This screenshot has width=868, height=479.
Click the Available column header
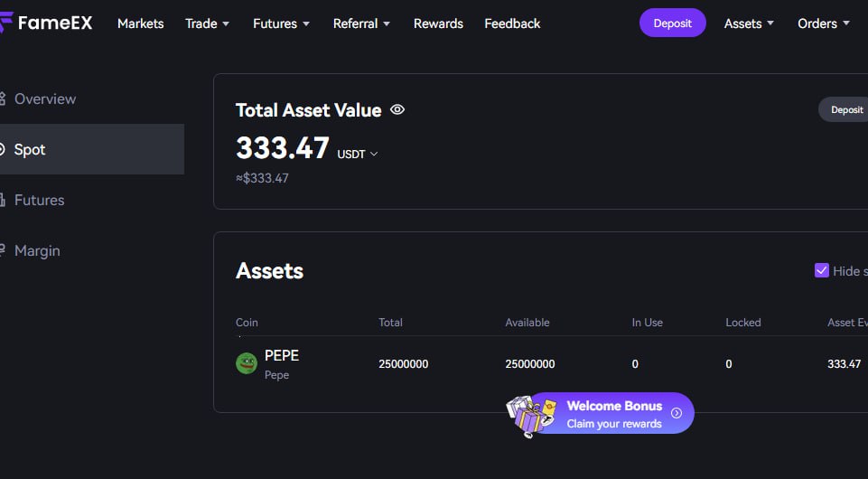tap(527, 323)
